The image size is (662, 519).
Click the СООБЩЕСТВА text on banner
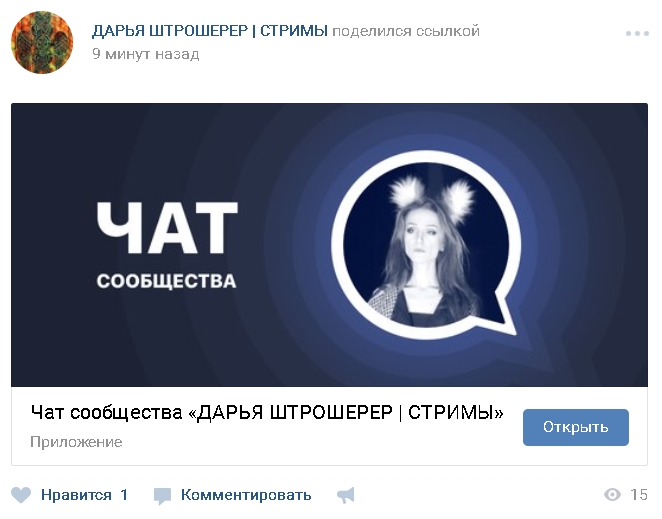166,282
